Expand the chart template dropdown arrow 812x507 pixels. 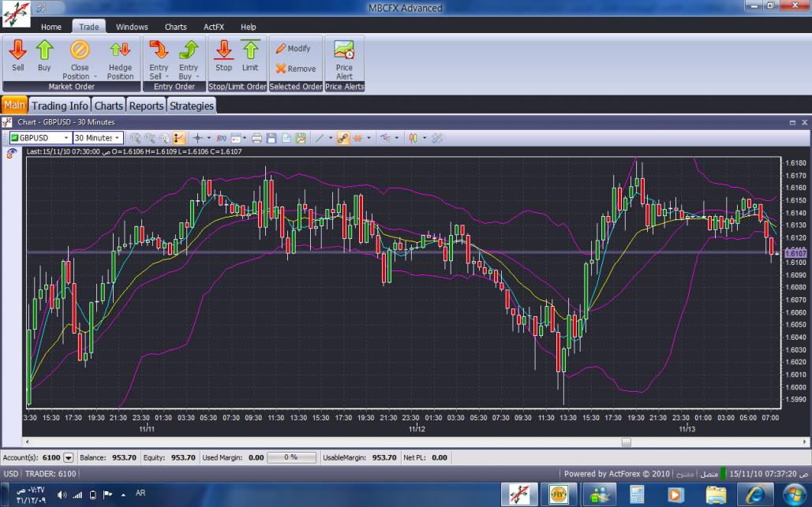245,138
